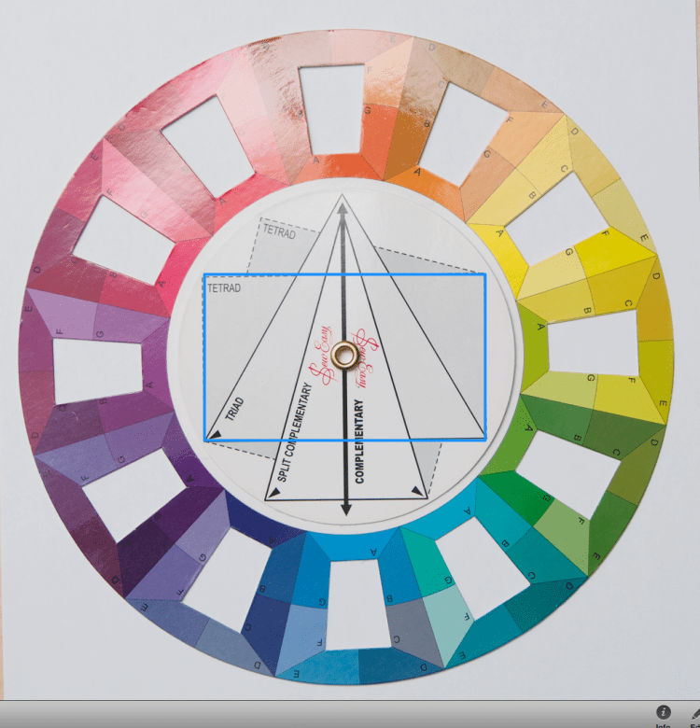Click the tilted TETRAD label on dashed rectangle

pyautogui.click(x=278, y=231)
